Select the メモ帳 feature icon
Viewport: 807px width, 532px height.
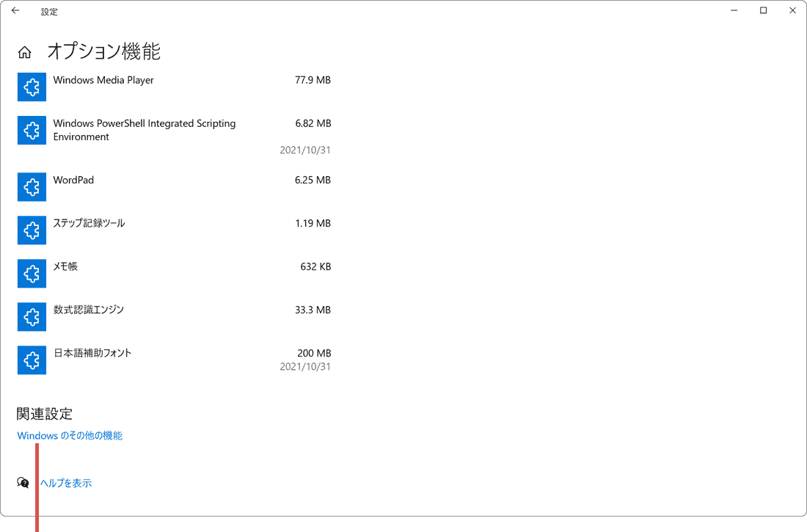[32, 274]
